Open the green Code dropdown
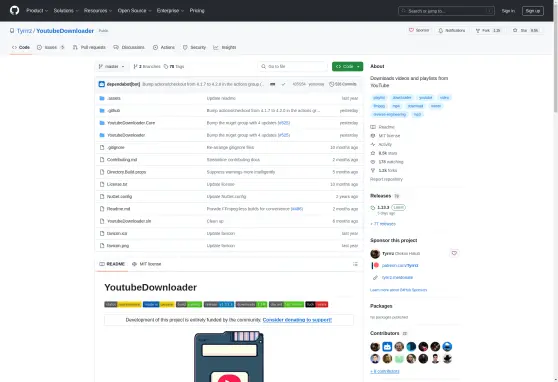558x382 pixels. (x=347, y=66)
